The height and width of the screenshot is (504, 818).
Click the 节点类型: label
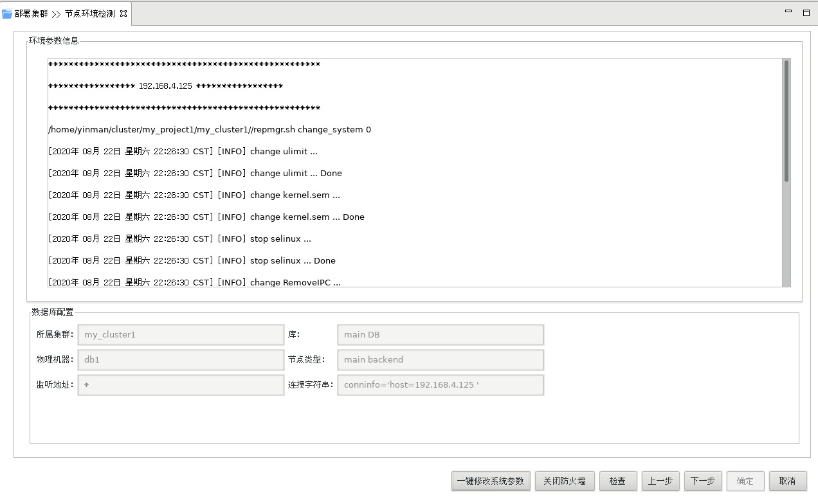pyautogui.click(x=307, y=359)
